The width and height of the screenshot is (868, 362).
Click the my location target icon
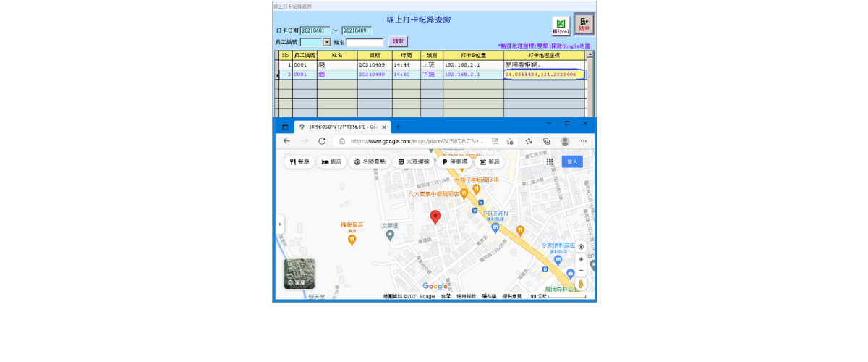point(581,246)
